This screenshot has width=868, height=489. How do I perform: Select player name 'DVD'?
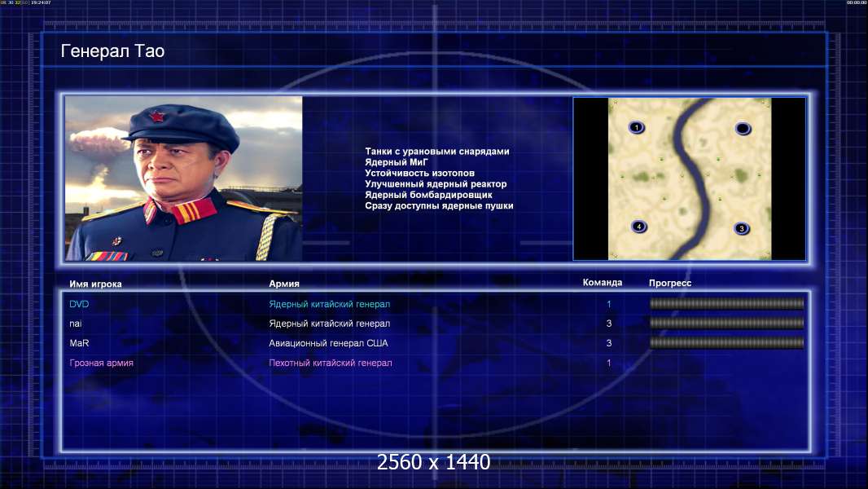click(79, 304)
